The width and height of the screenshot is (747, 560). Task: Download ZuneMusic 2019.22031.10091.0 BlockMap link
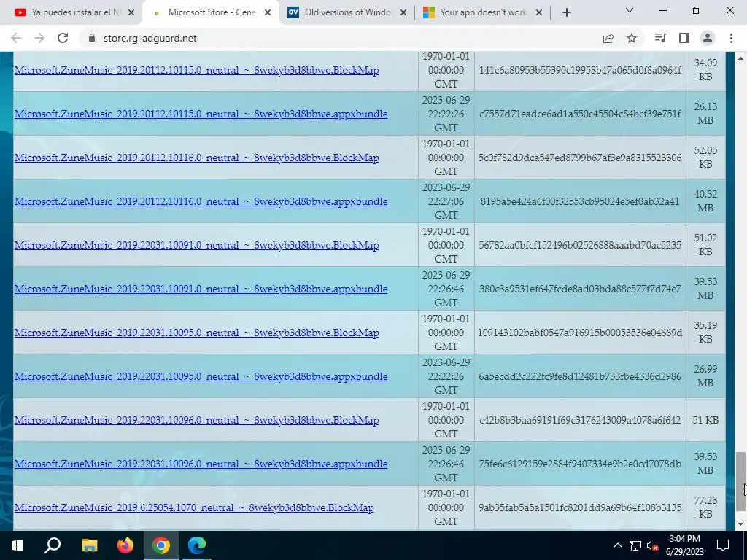(x=197, y=246)
